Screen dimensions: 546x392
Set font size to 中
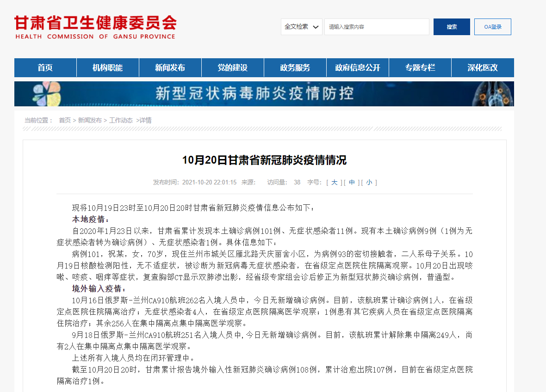click(x=352, y=182)
